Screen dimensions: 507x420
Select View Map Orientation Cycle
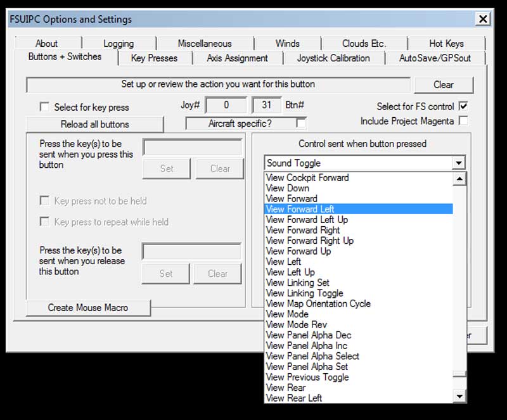pos(359,303)
